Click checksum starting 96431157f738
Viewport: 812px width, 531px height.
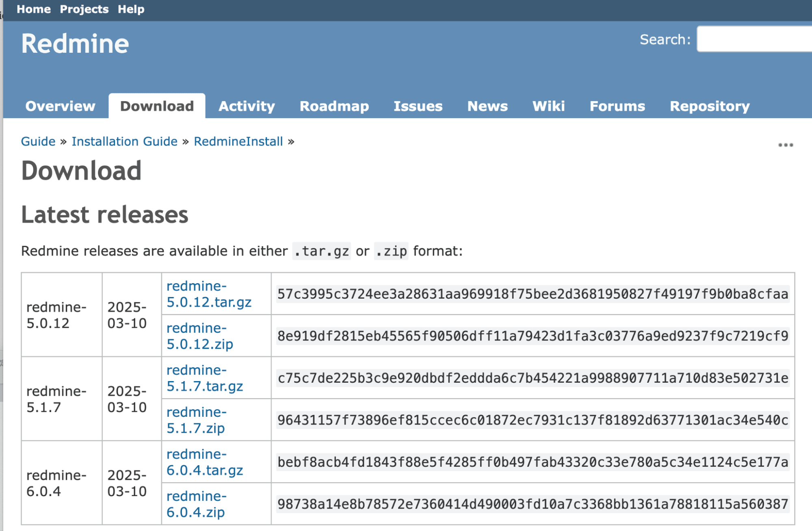[x=533, y=420]
